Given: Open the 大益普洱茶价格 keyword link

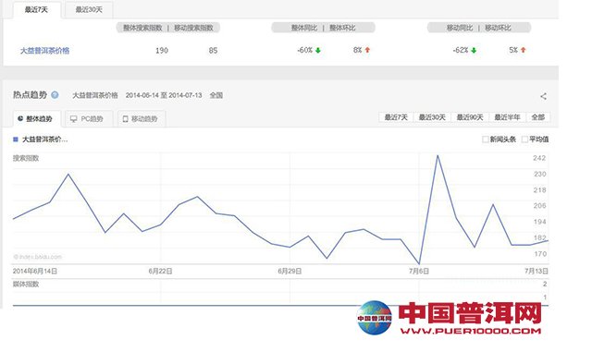Looking at the screenshot, I should [44, 51].
